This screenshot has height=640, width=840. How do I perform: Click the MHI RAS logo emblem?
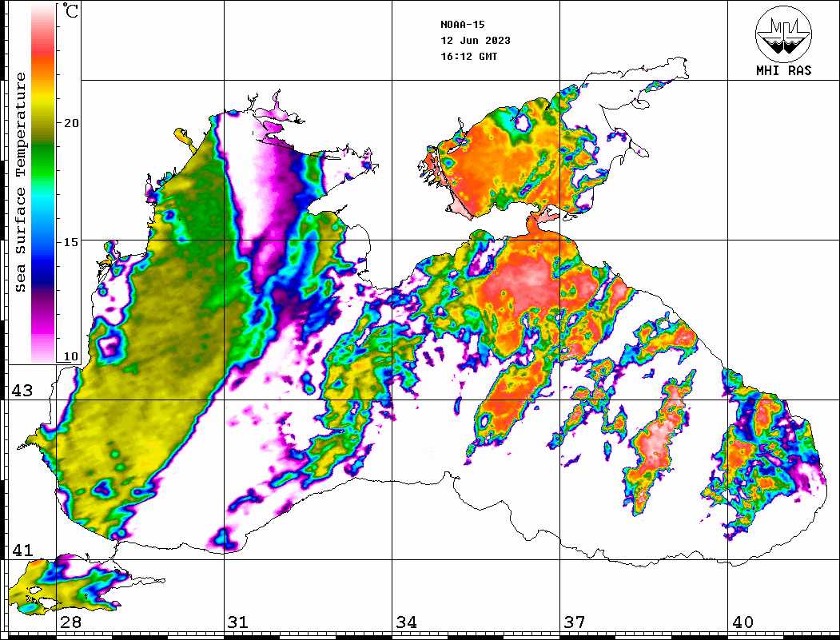coord(783,34)
